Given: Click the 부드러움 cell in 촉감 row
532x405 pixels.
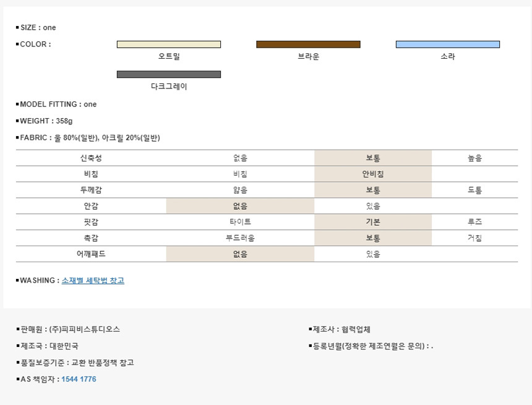Looking at the screenshot, I should pyautogui.click(x=240, y=238).
